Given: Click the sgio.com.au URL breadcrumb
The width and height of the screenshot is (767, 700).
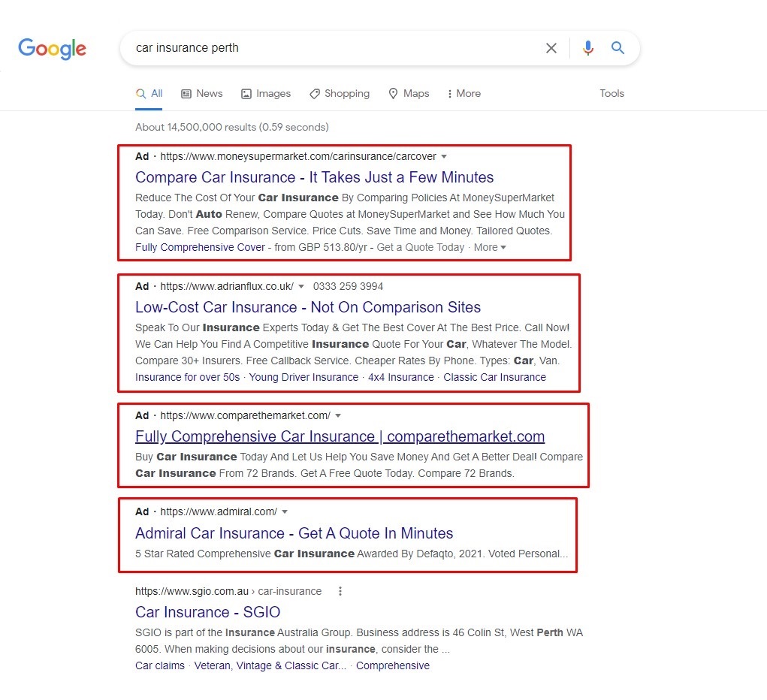Looking at the screenshot, I should (x=228, y=591).
